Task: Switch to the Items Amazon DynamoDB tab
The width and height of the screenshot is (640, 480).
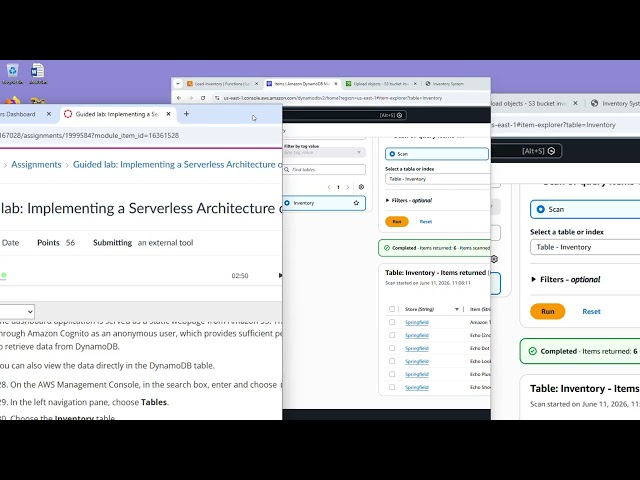Action: (x=302, y=84)
